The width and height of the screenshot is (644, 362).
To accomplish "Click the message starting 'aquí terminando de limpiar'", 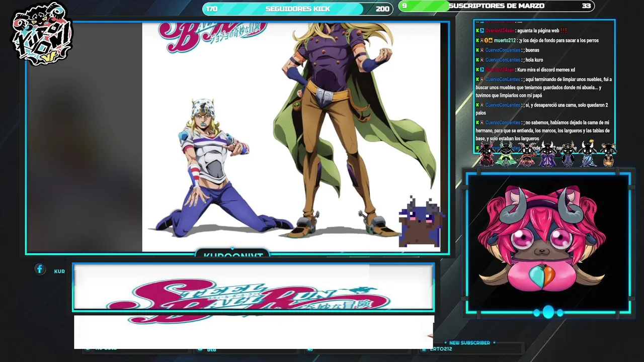I will click(543, 87).
